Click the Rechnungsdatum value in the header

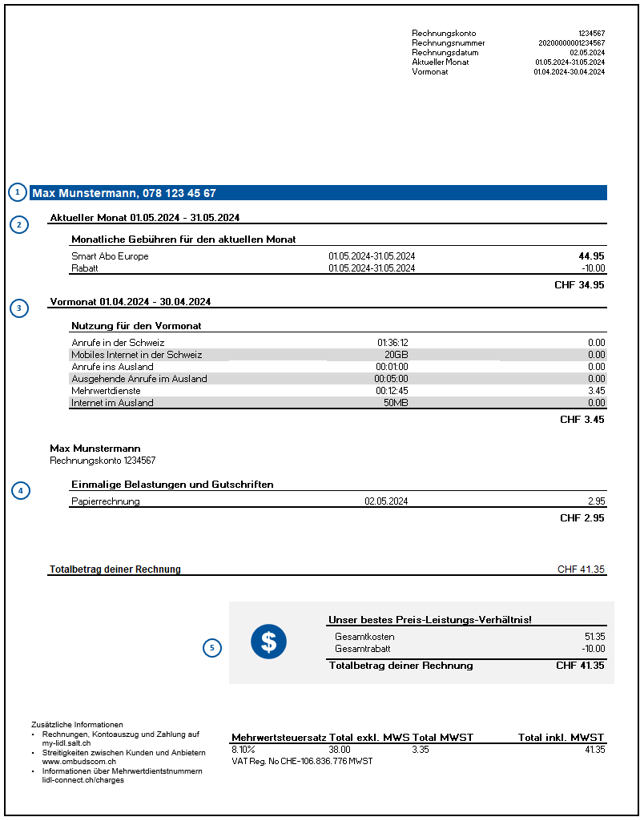[587, 52]
